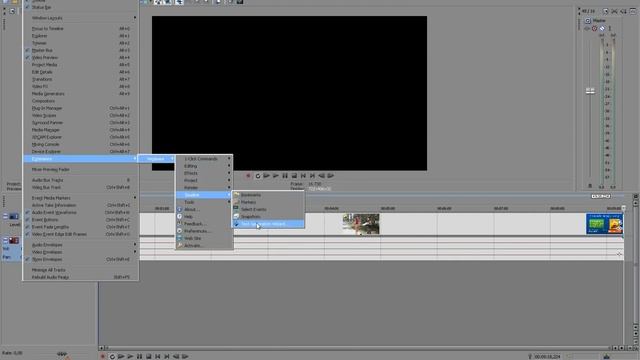
Task: Toggle Audio Event Waveforms option
Action: click(81, 213)
